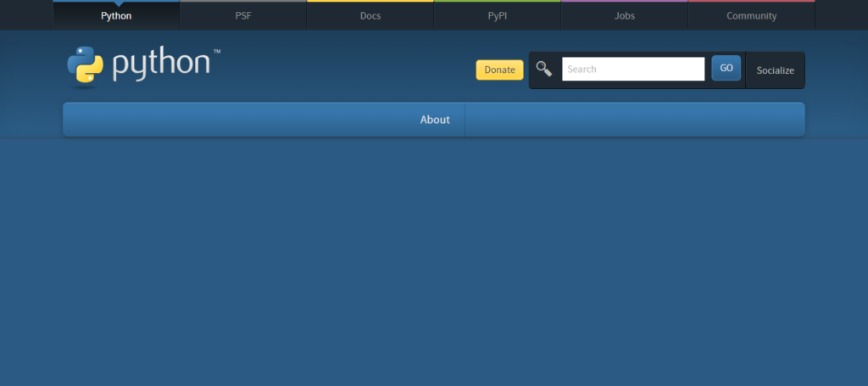Open the About navigation item
Viewport: 868px width, 386px height.
coord(435,120)
